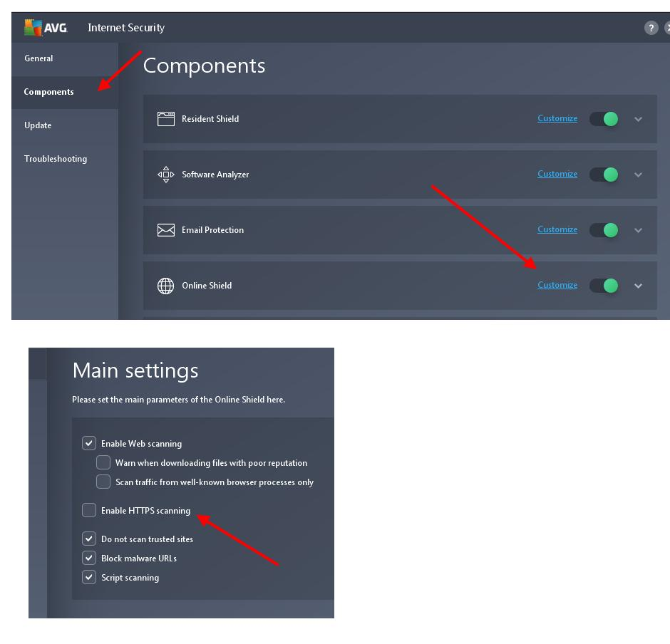Click the Online Shield globe icon
The width and height of the screenshot is (670, 644).
[x=166, y=286]
